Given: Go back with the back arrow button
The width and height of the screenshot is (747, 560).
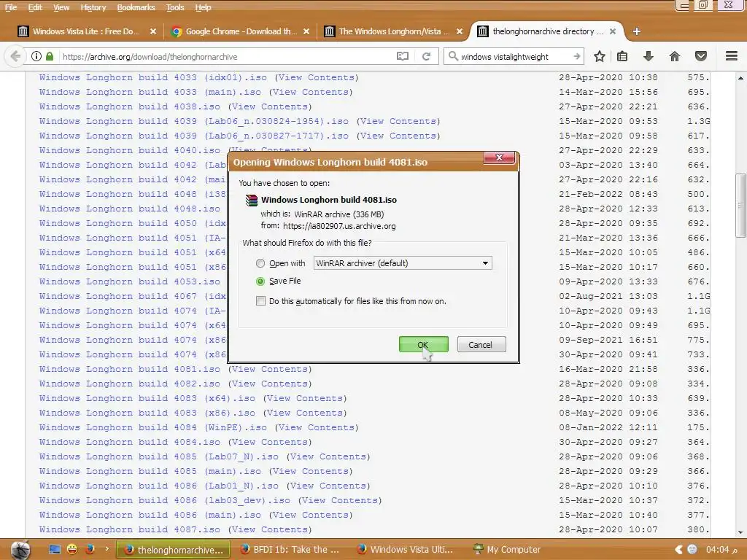Looking at the screenshot, I should (15, 56).
